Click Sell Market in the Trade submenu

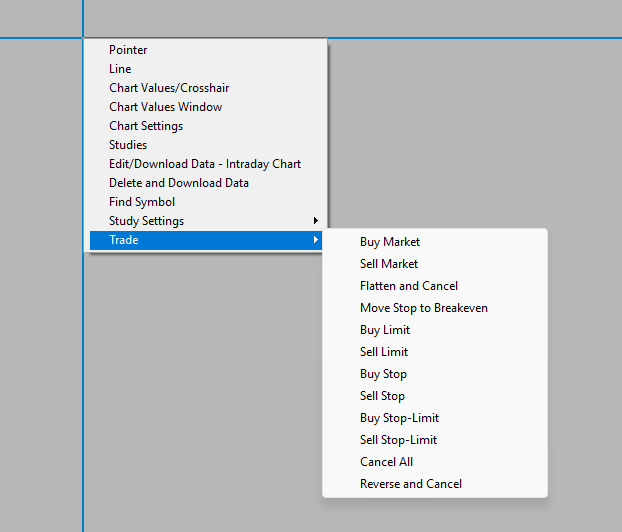[x=389, y=264]
